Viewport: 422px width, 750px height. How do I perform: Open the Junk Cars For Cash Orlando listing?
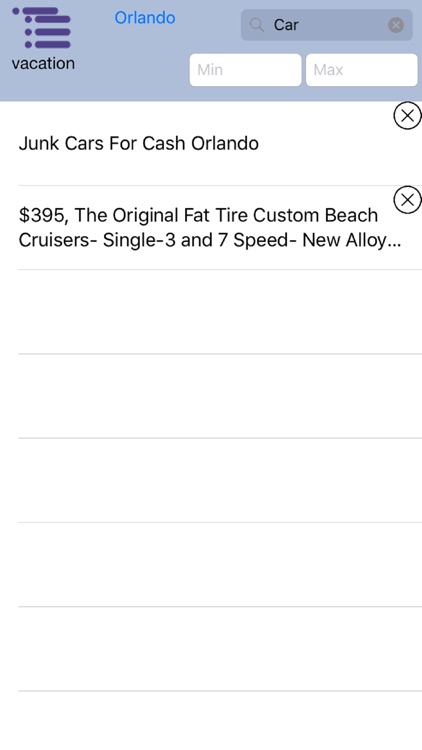[x=211, y=143]
